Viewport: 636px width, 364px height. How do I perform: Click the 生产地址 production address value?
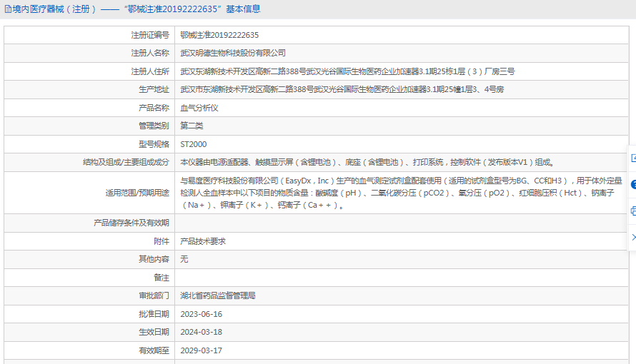[342, 89]
